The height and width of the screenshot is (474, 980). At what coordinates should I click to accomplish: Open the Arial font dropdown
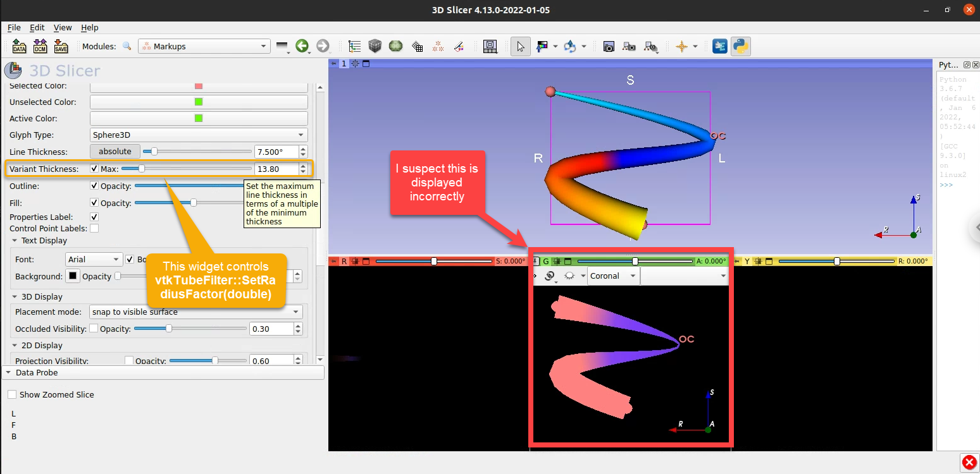[x=94, y=259]
